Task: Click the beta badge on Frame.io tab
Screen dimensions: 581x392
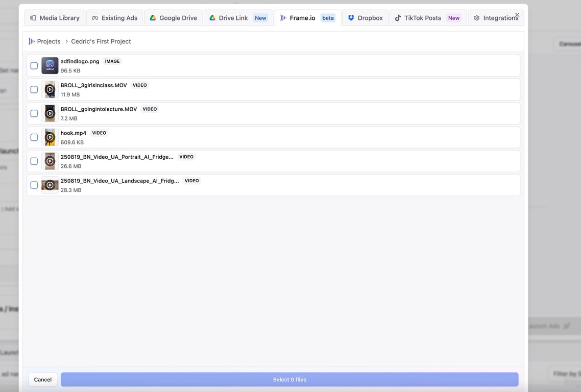Action: [x=328, y=18]
